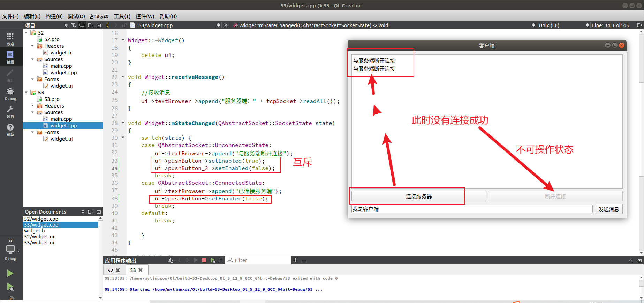
Task: Fold the mStateChanged function at line 28
Action: pyautogui.click(x=123, y=123)
